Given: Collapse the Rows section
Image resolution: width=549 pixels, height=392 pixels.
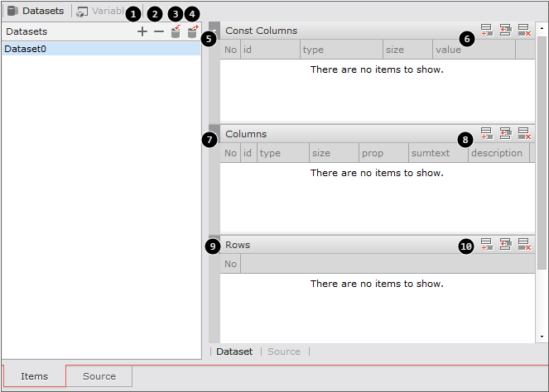Looking at the screenshot, I should point(214,244).
